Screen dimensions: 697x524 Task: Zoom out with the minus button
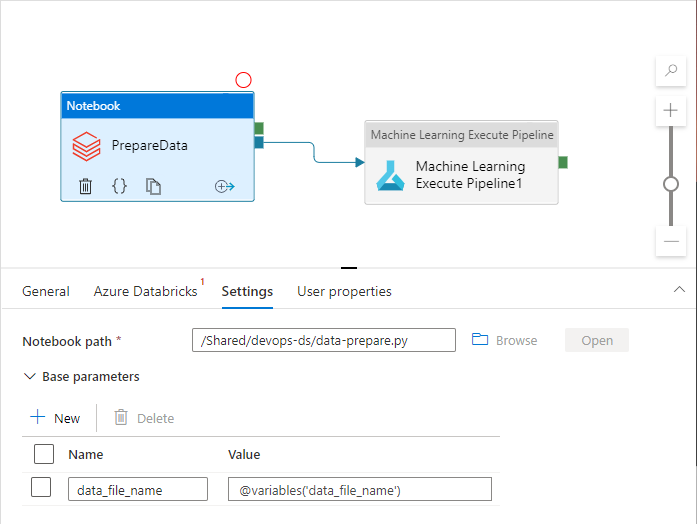(670, 241)
